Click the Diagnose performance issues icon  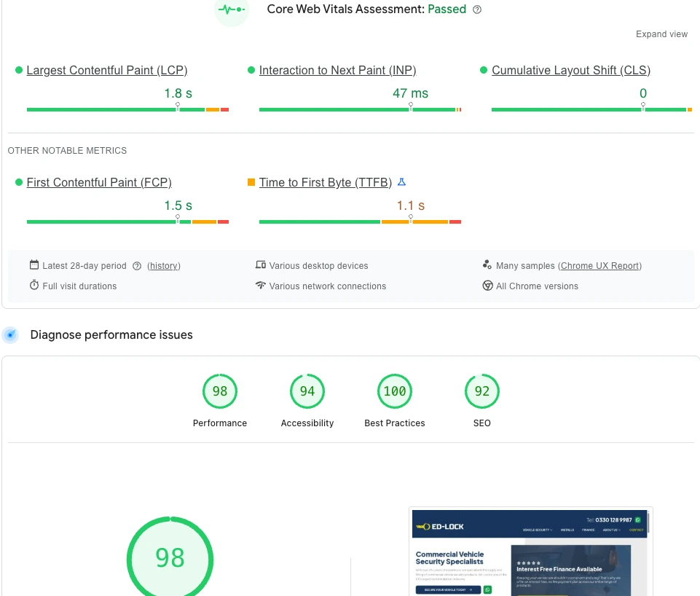[x=10, y=335]
